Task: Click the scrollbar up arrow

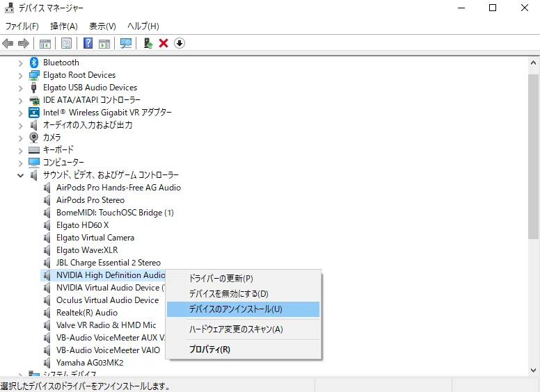Action: [x=534, y=63]
